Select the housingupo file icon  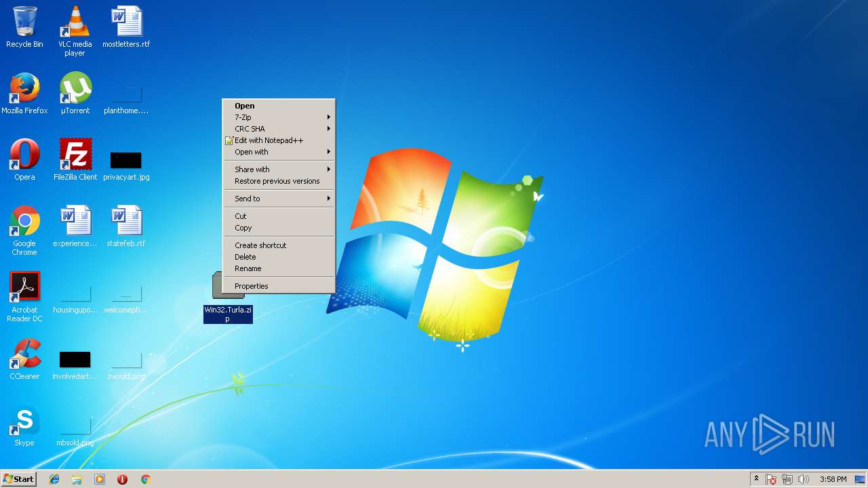click(75, 300)
